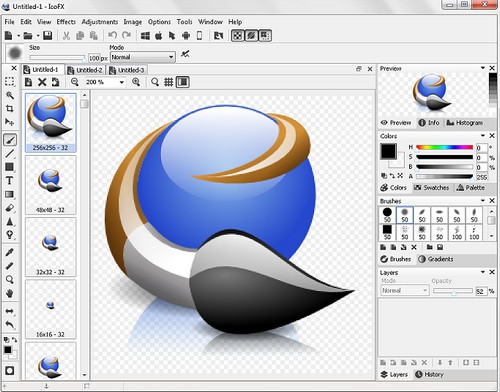The width and height of the screenshot is (500, 392).
Task: Select the hand pan tool
Action: coord(9,293)
